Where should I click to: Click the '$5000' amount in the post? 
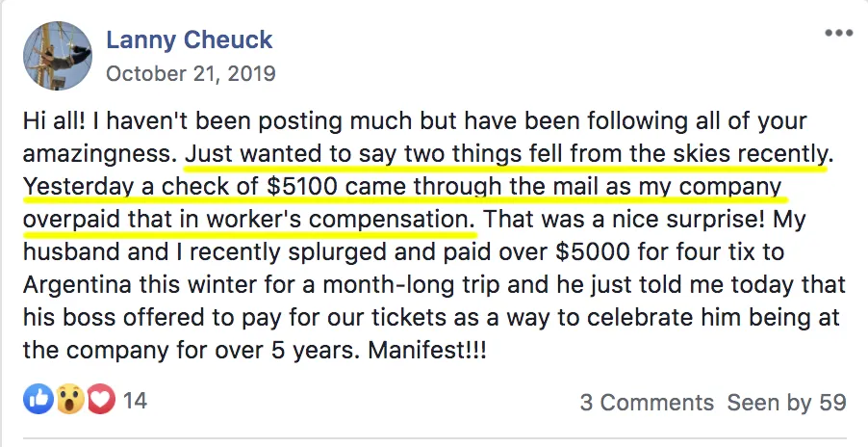pos(593,252)
